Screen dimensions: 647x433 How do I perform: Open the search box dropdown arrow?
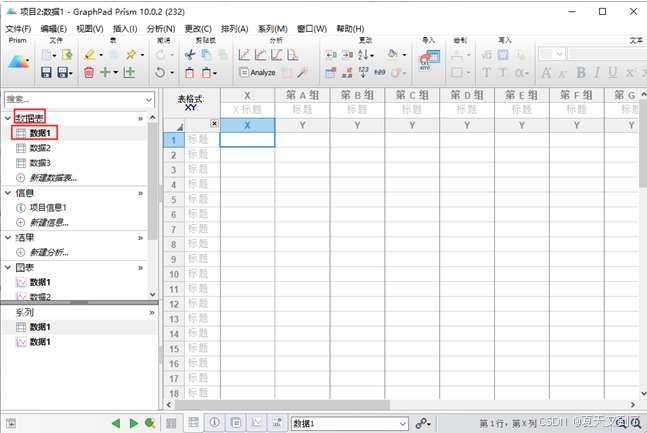click(x=149, y=99)
